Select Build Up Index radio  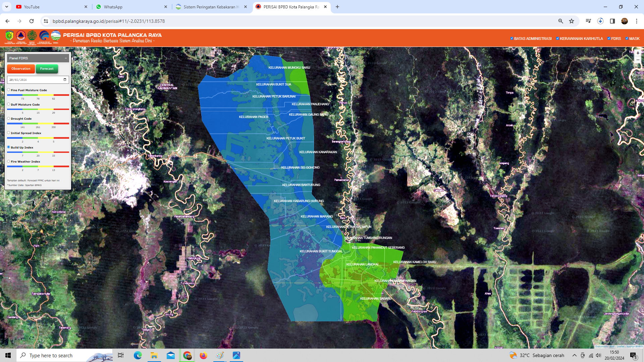(9, 147)
